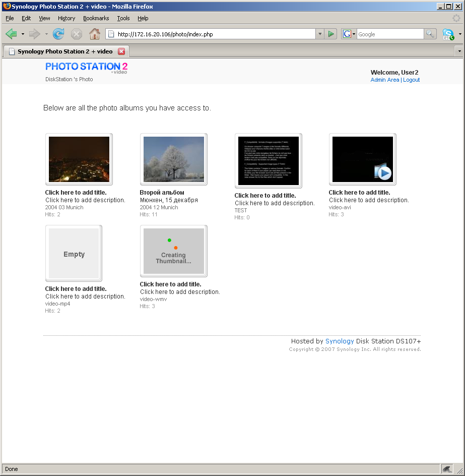
Task: Add description for the video-wmv album
Action: pos(180,292)
